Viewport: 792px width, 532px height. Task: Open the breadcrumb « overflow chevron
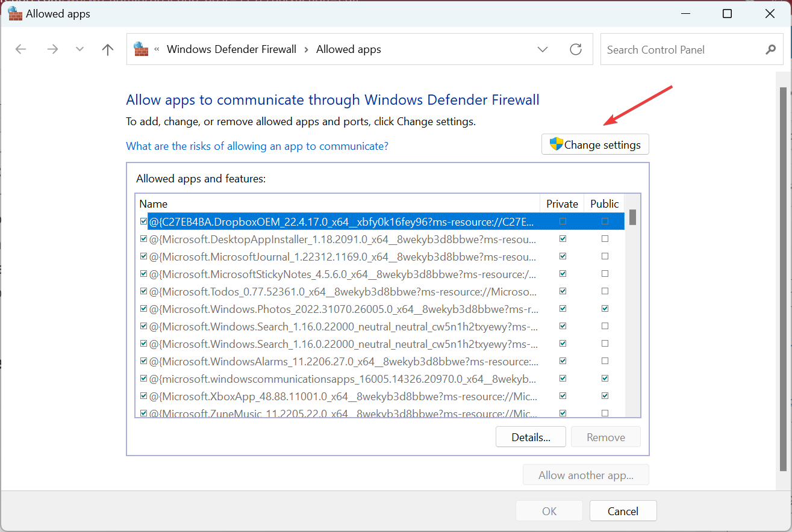coord(157,49)
